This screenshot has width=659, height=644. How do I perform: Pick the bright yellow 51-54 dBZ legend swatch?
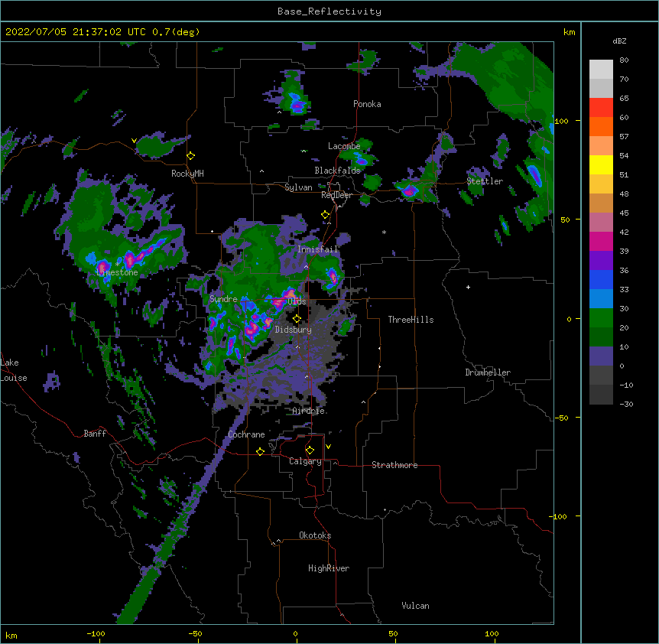click(x=601, y=164)
